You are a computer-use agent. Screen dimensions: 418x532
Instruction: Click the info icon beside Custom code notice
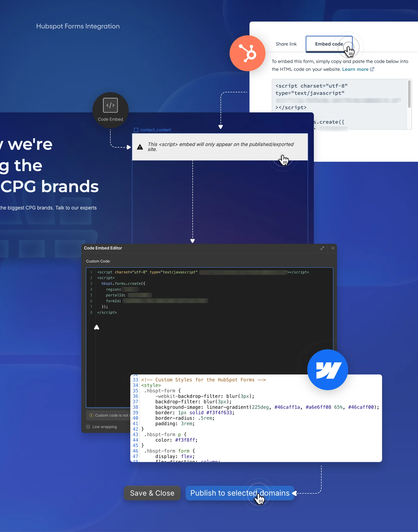91,415
